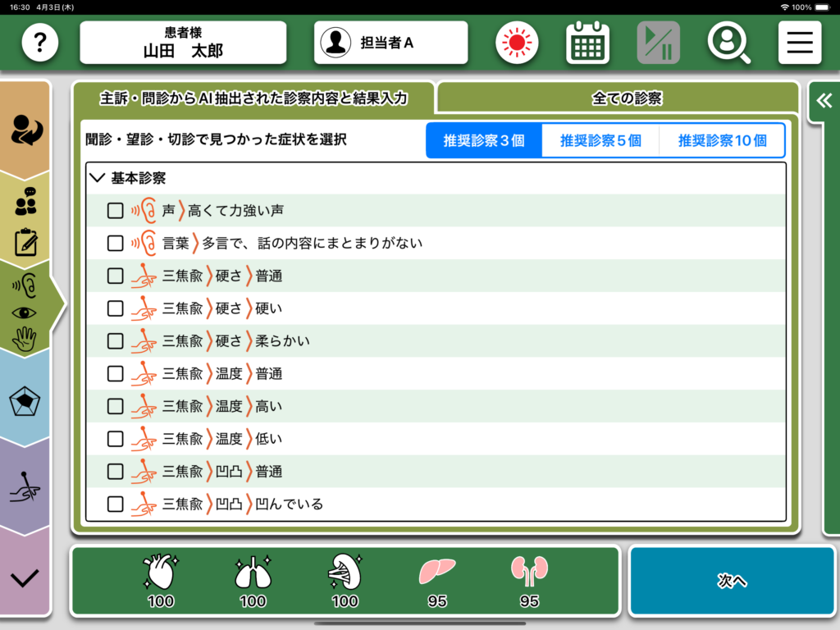Select the 推奨診察5個 segment

click(600, 140)
